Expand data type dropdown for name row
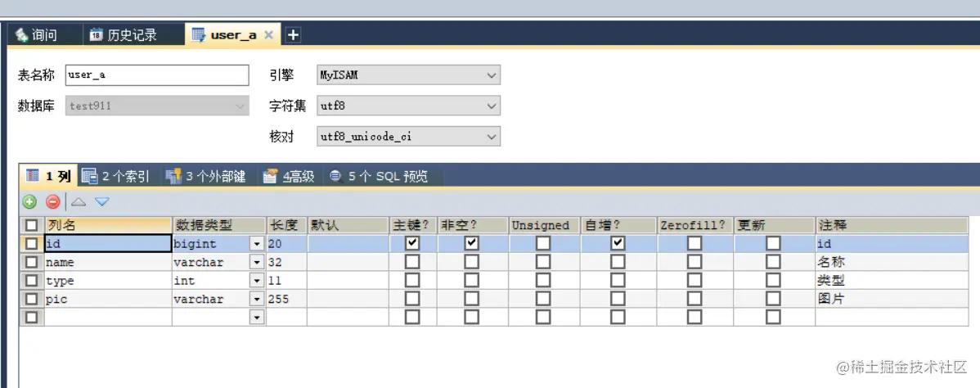The image size is (980, 388). (257, 262)
